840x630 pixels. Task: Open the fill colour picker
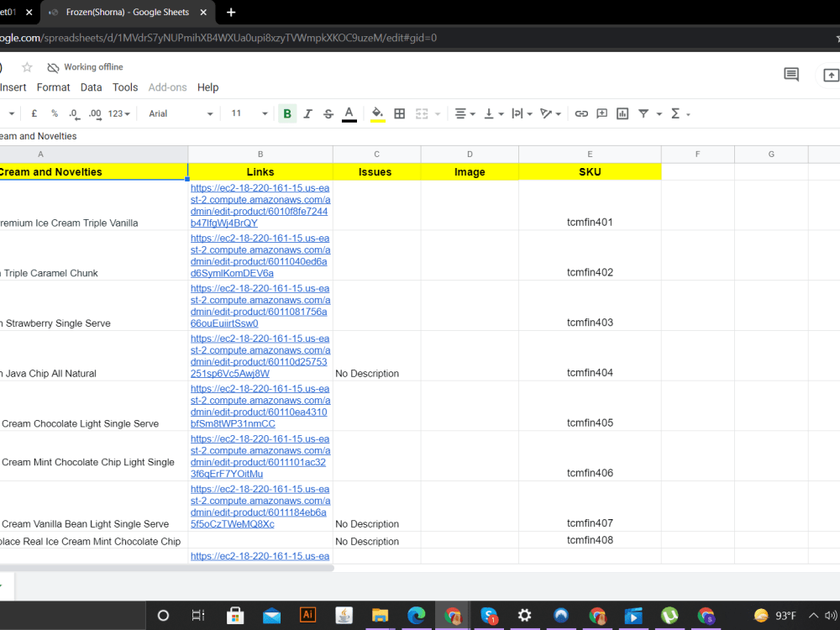pos(378,113)
